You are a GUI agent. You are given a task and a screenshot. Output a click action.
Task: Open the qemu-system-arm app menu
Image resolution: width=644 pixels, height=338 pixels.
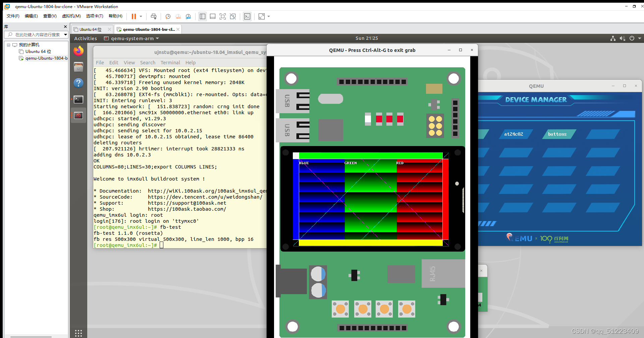tap(131, 39)
